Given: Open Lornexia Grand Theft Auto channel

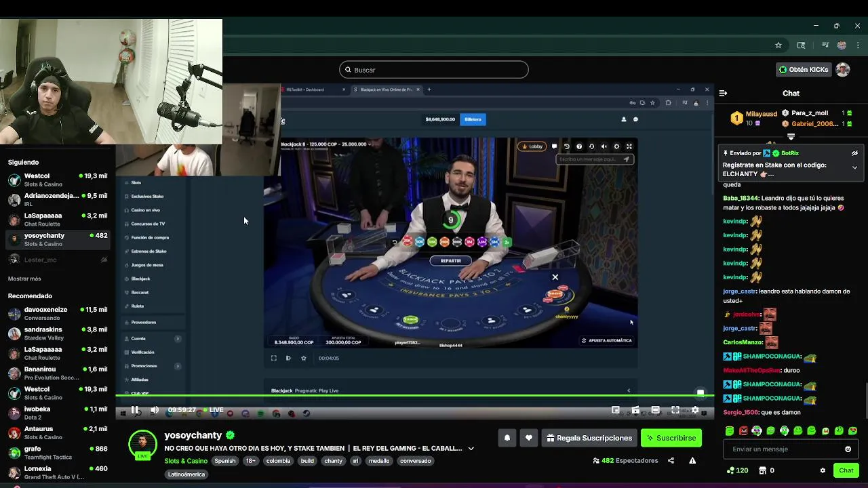Looking at the screenshot, I should 58,472.
